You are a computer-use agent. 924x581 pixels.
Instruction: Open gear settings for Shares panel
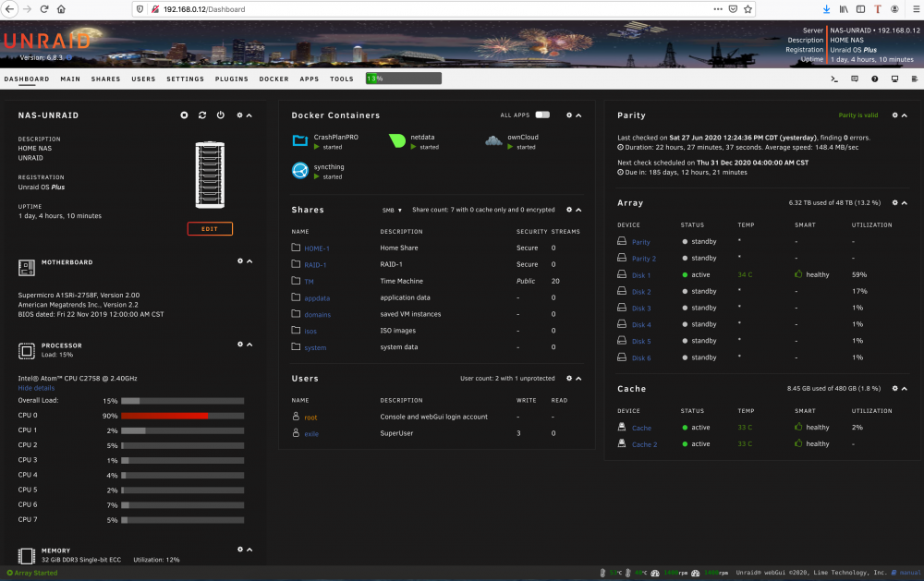tap(569, 209)
